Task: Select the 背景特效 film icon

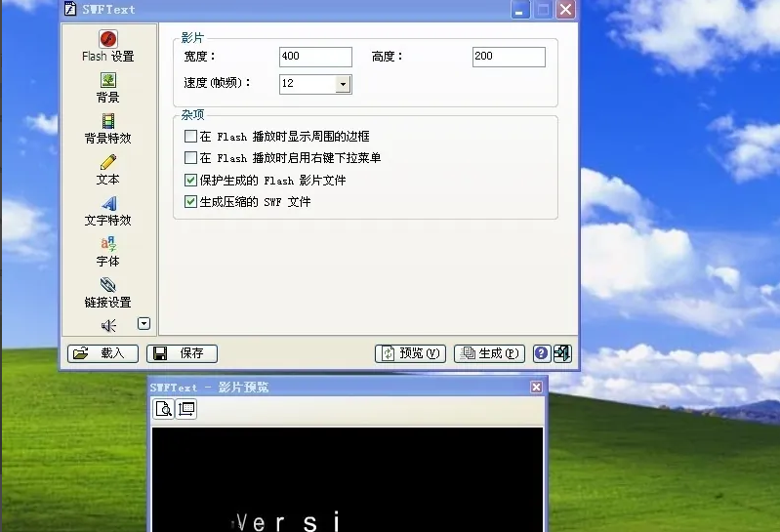Action: coord(108,121)
